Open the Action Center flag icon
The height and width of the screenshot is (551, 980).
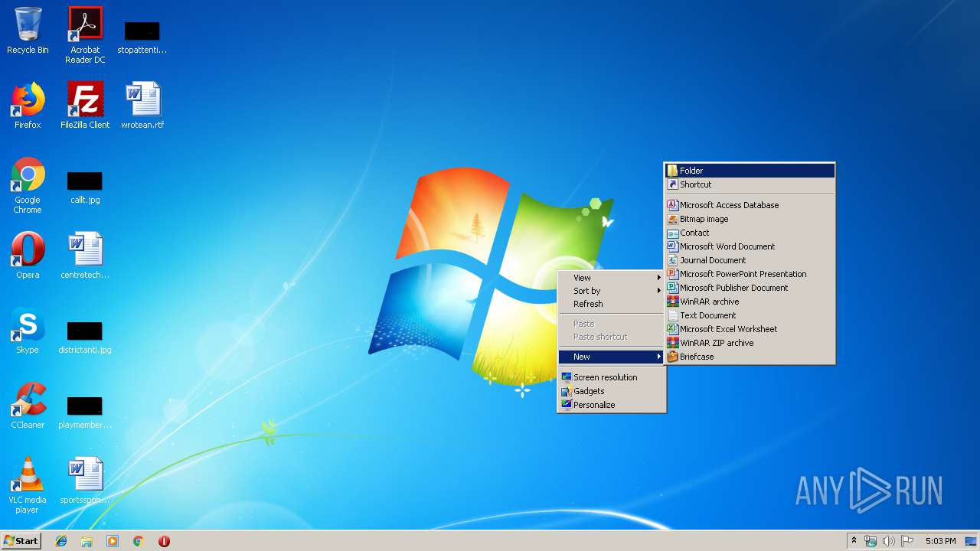pyautogui.click(x=907, y=541)
